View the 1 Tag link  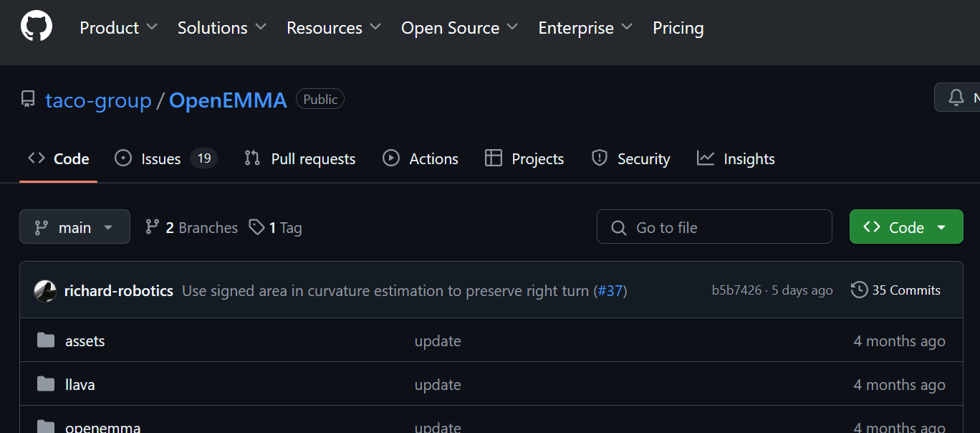click(x=276, y=227)
